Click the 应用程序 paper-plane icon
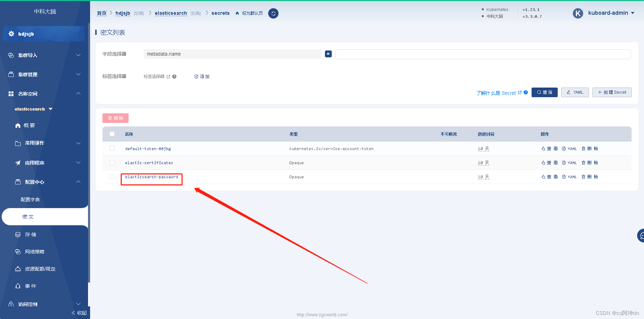Screen dimensions: 644x319 (x=18, y=163)
